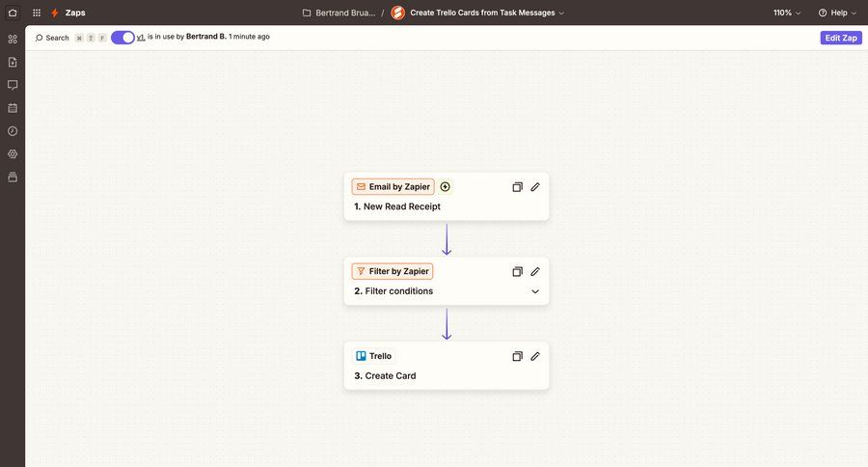
Task: Select the '3. Create Card' step text
Action: pyautogui.click(x=385, y=376)
